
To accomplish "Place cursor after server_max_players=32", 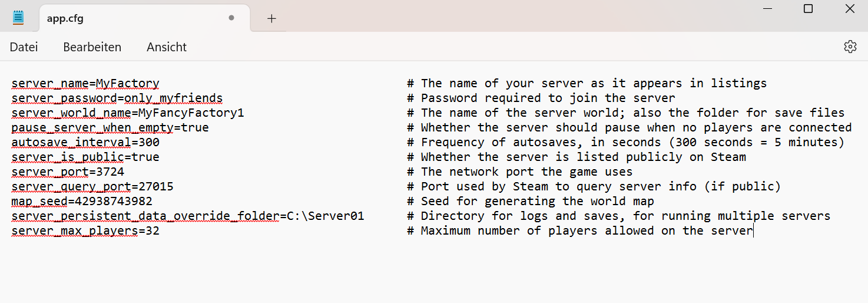I will pos(160,231).
